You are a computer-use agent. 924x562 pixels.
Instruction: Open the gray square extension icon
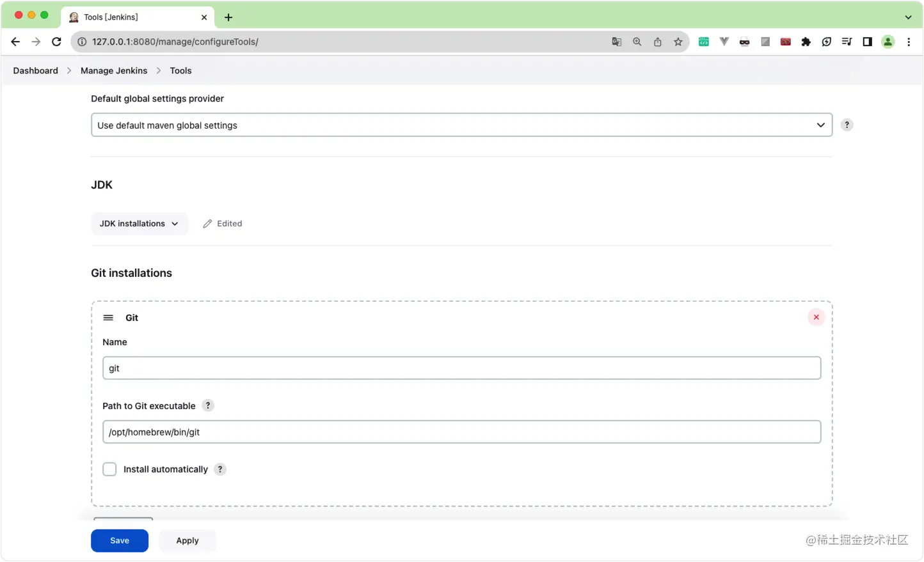click(765, 42)
